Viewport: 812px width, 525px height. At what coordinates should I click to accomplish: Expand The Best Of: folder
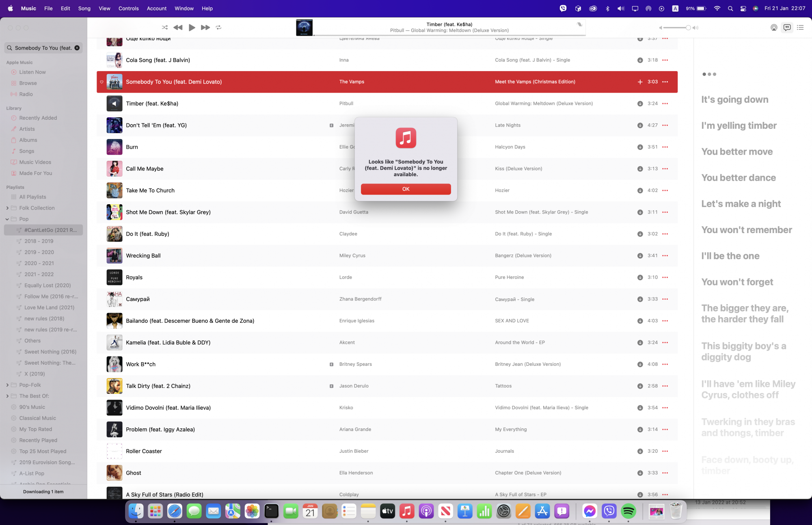7,396
